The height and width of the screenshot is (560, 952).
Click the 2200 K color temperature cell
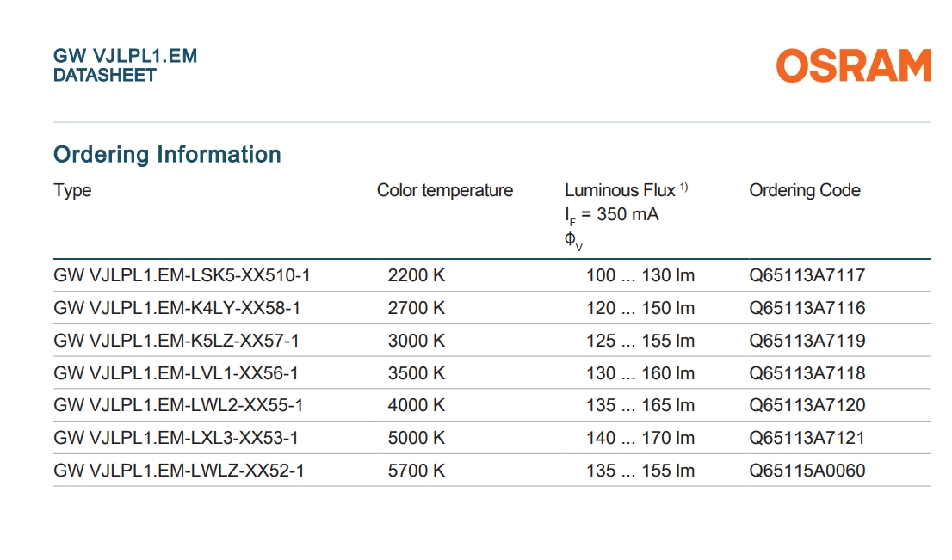(x=417, y=275)
